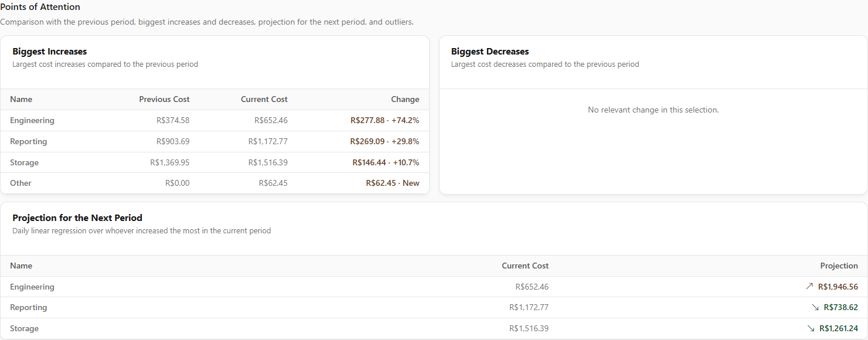The height and width of the screenshot is (340, 868).
Task: Click change value R$269.09 · +29.8%
Action: [x=385, y=141]
